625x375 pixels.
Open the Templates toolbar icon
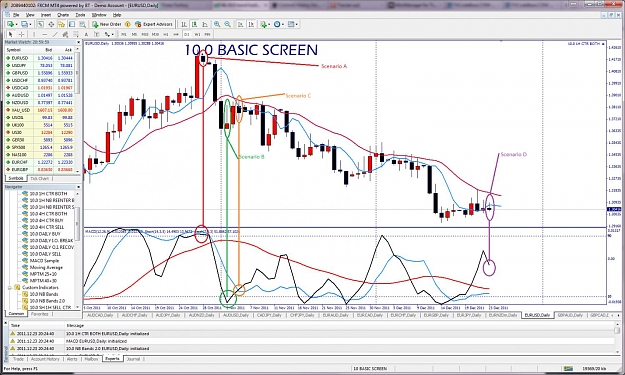click(291, 24)
